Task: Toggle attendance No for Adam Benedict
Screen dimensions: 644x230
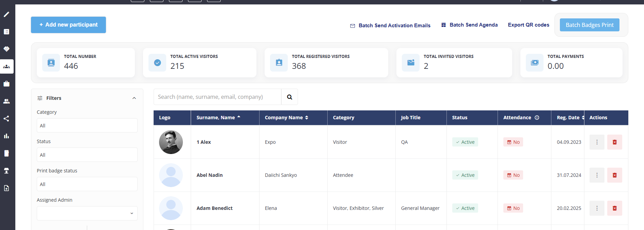Action: [x=513, y=208]
